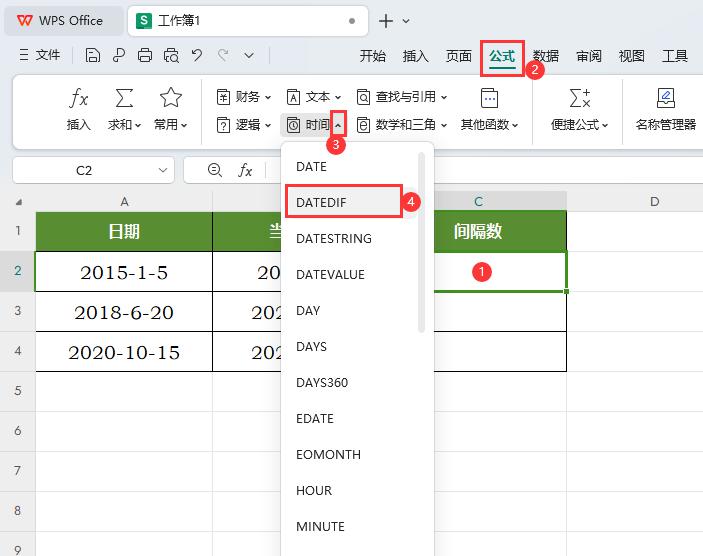Open the 页面 ribbon tab
The height and width of the screenshot is (556, 703).
tap(459, 56)
